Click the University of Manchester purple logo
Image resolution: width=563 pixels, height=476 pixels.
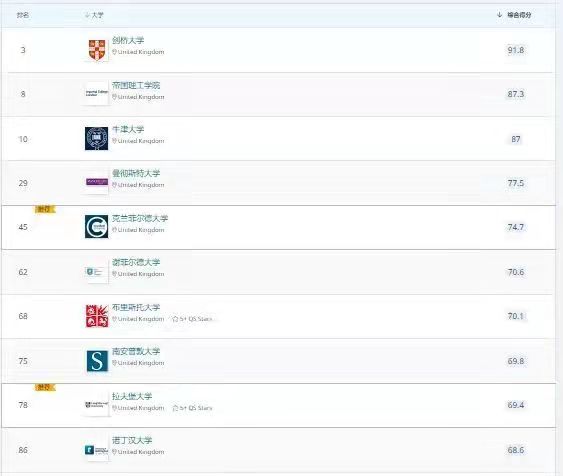tap(97, 182)
